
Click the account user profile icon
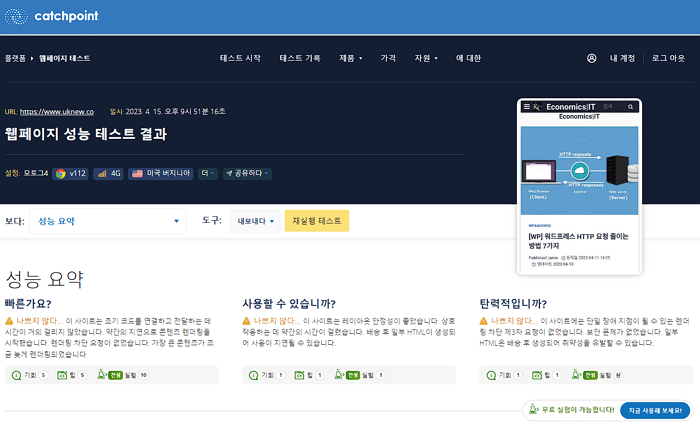tap(592, 58)
